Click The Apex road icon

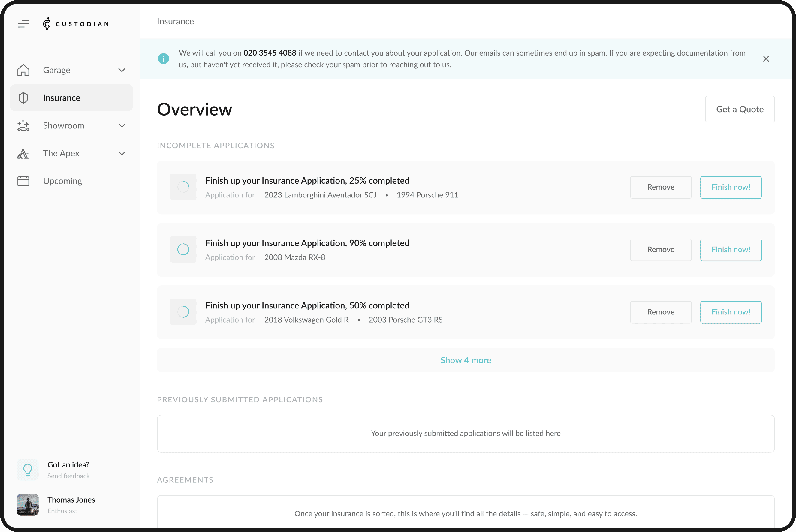pyautogui.click(x=23, y=153)
